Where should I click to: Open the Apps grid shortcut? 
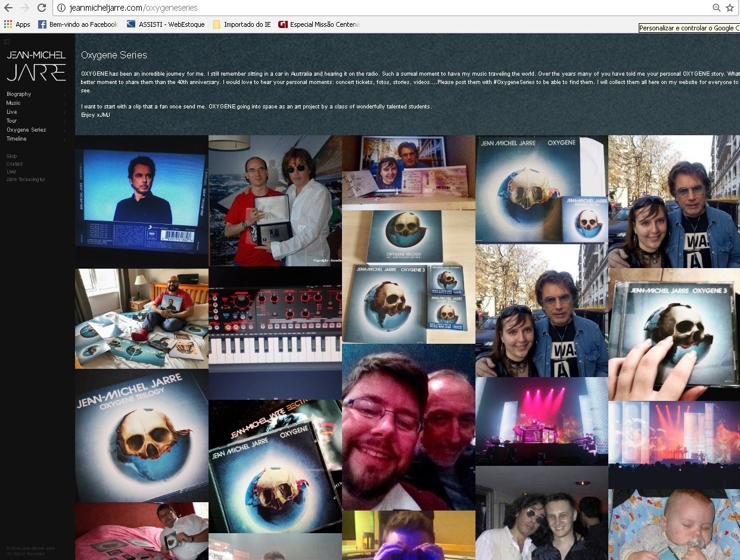pyautogui.click(x=17, y=24)
